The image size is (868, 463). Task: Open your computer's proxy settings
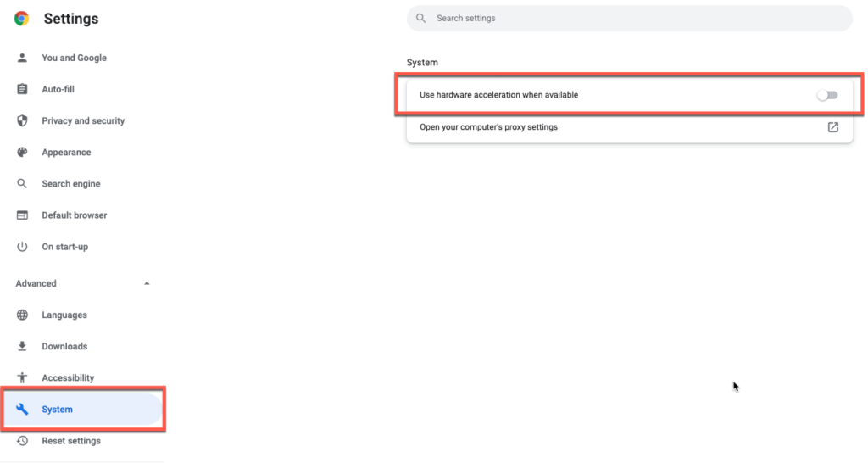(x=488, y=127)
